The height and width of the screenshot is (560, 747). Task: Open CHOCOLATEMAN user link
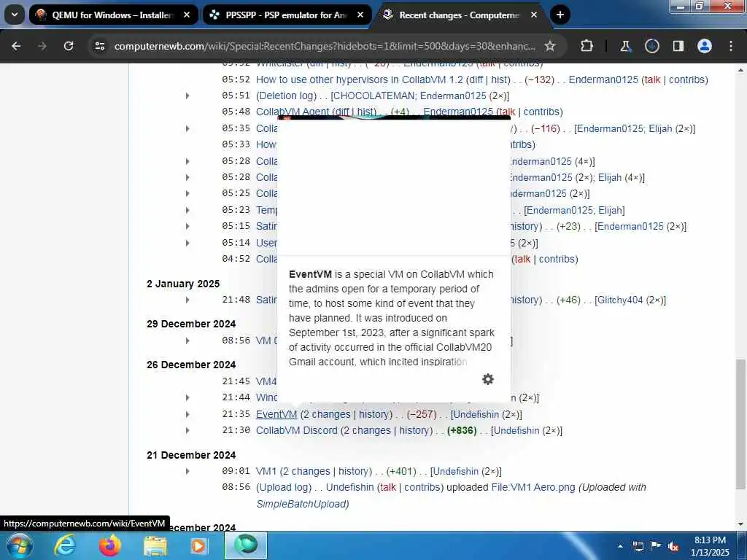point(374,96)
